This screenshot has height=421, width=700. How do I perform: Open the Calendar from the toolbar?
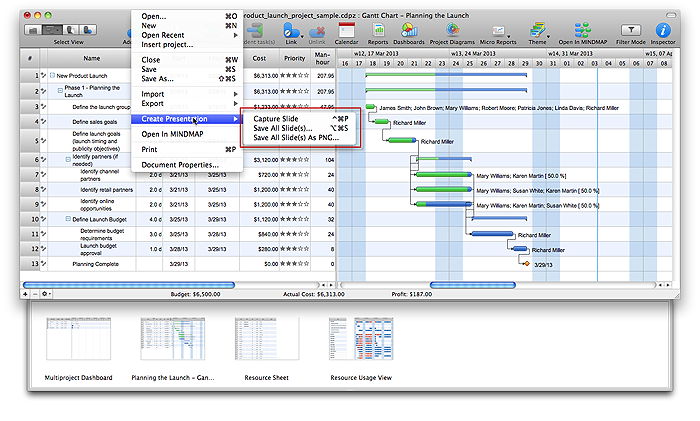(346, 30)
